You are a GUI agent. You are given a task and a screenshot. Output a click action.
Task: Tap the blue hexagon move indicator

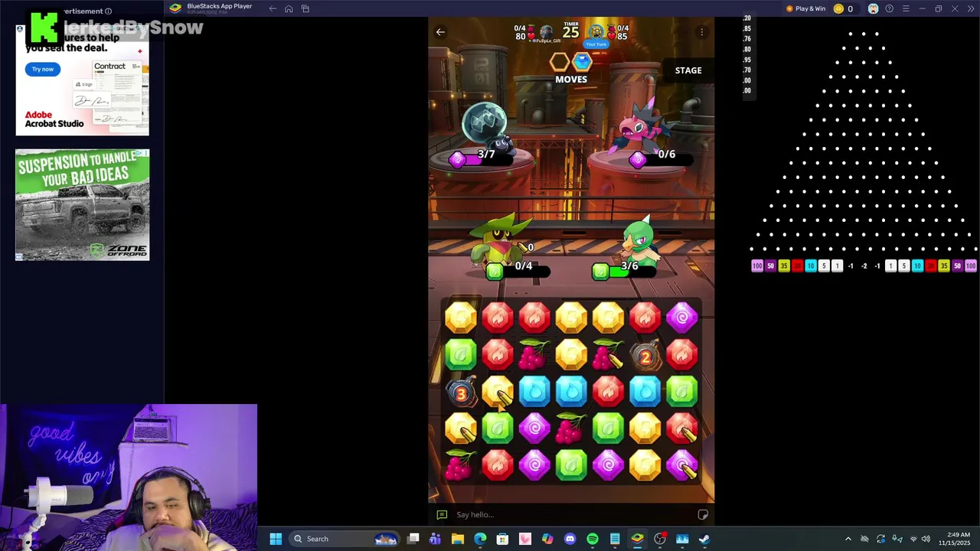(x=583, y=62)
